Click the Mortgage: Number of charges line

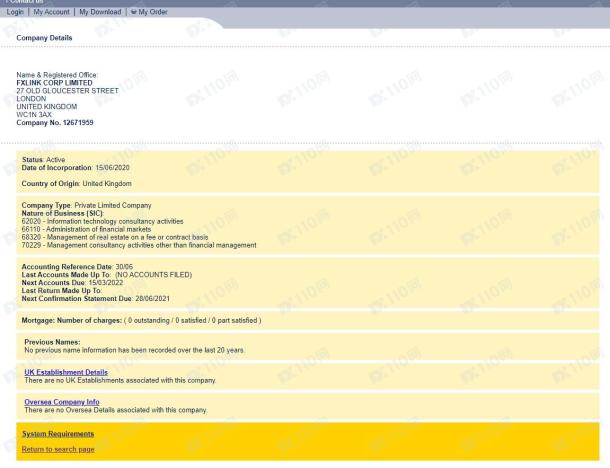[141, 321]
